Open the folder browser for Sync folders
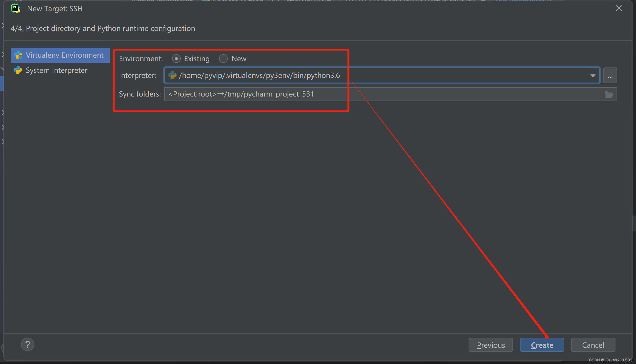This screenshot has height=364, width=636. [x=609, y=94]
